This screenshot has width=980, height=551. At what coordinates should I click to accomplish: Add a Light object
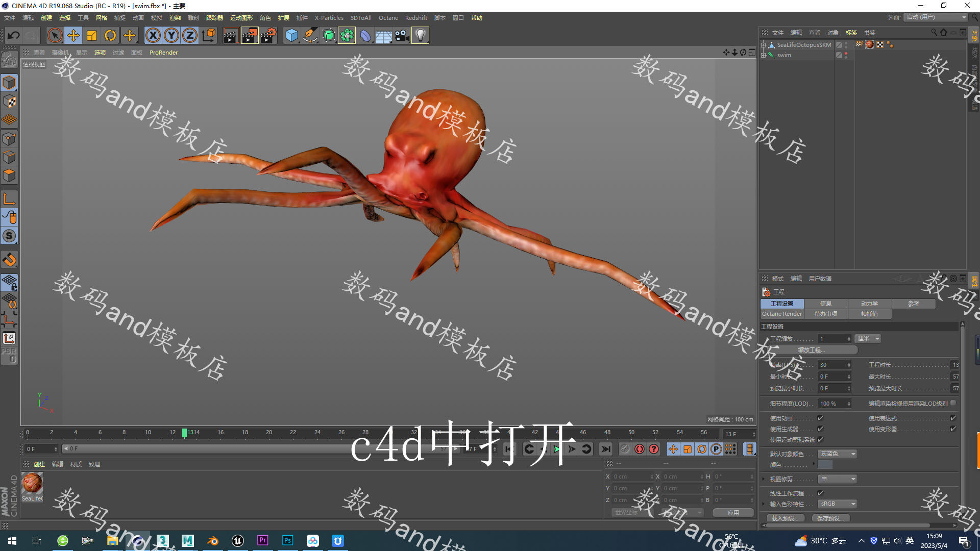pos(420,35)
